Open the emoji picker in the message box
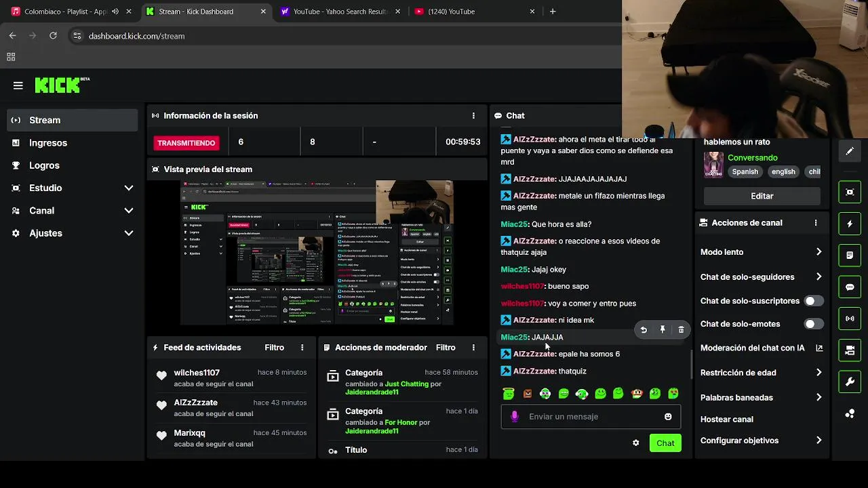This screenshot has height=488, width=868. click(x=668, y=417)
